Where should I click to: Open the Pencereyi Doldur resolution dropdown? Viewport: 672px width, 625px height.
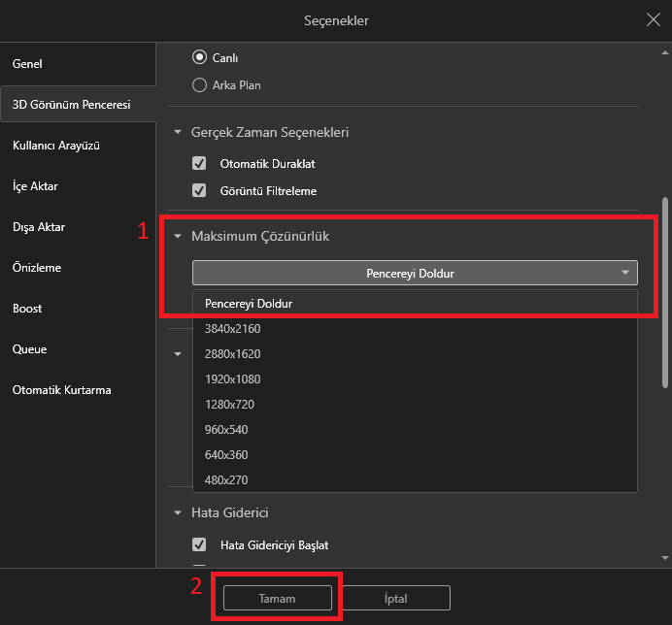(x=415, y=273)
